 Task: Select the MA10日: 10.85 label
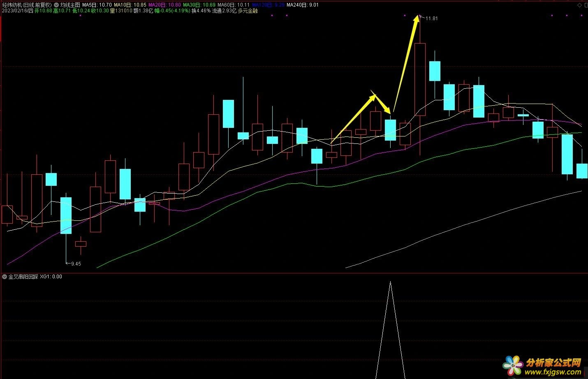click(130, 5)
